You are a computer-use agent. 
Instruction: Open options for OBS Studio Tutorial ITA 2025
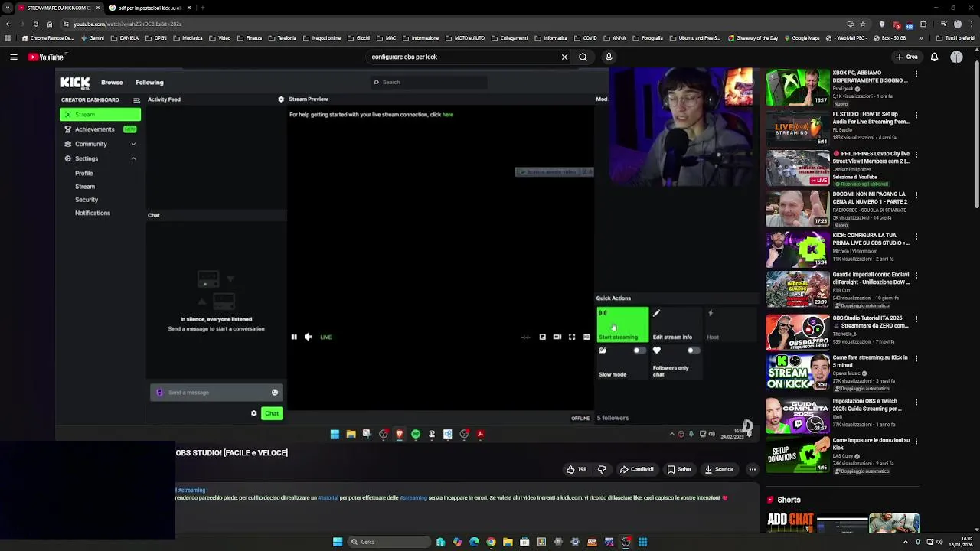pyautogui.click(x=916, y=319)
